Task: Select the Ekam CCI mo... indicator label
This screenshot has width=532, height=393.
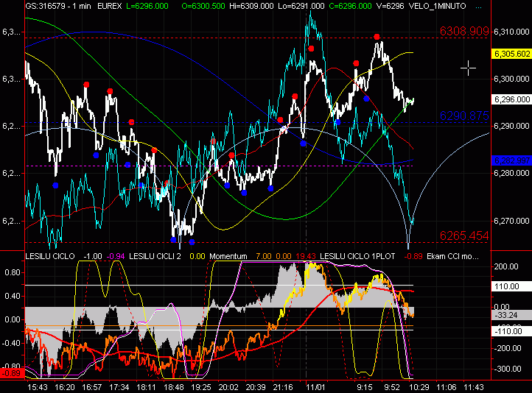Action: tap(452, 256)
